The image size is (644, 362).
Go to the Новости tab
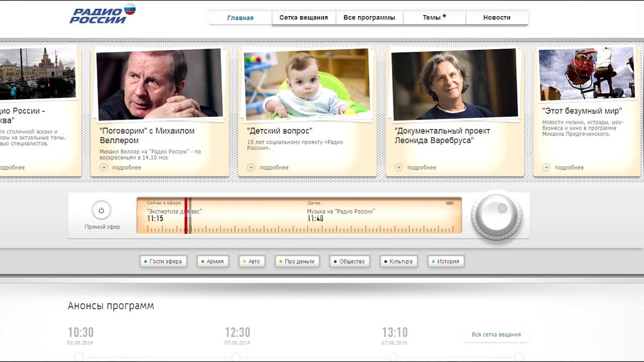coord(497,18)
